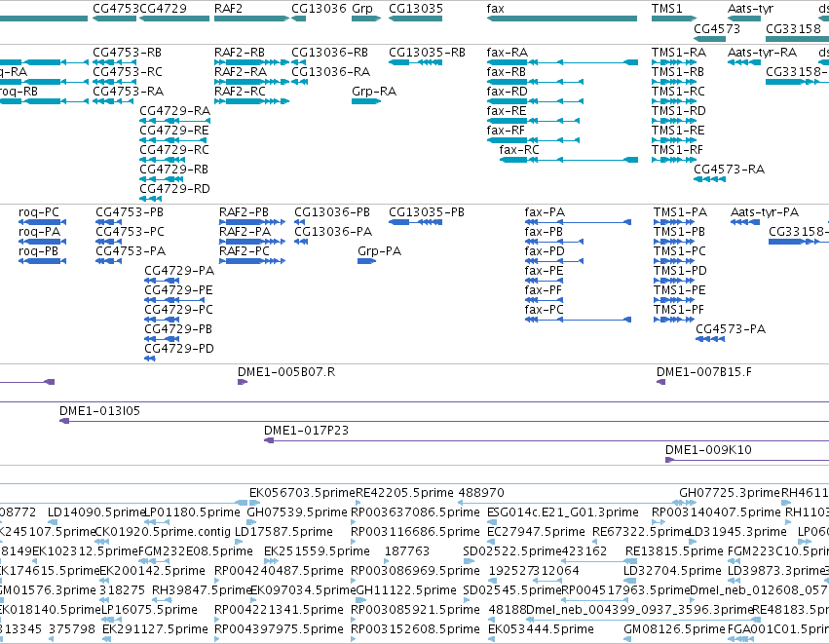829x644 pixels.
Task: Select the CG13036 gene label
Action: pyautogui.click(x=319, y=9)
